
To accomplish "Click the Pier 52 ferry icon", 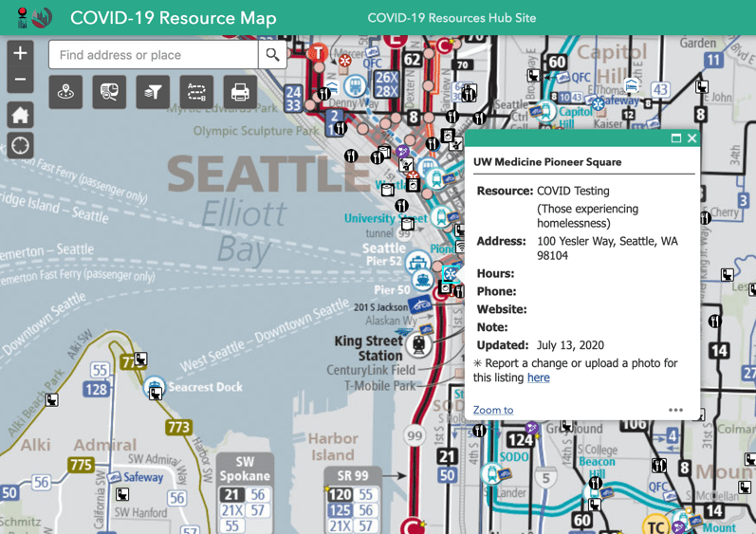I will (x=417, y=262).
